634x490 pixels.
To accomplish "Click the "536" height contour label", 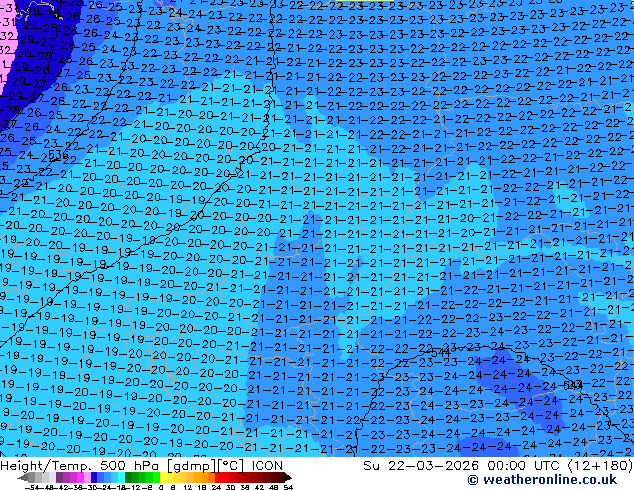I will [58, 154].
